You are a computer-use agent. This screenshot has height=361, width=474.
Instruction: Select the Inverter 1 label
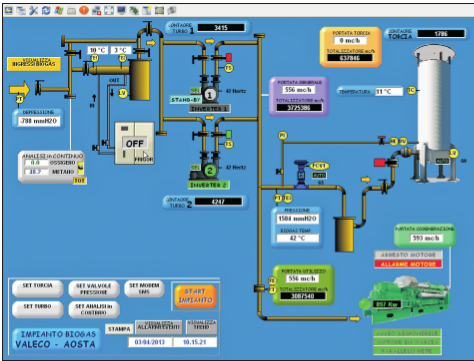click(x=209, y=109)
